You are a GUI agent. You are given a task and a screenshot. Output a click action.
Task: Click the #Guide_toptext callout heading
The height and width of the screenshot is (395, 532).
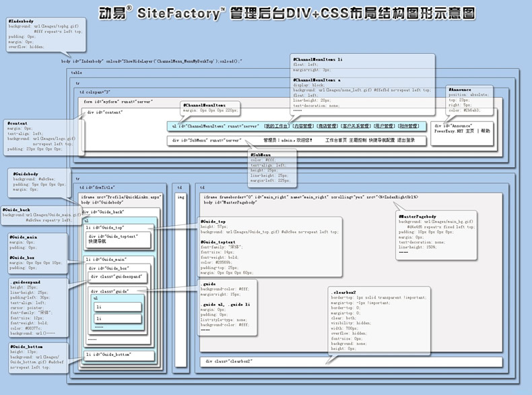coord(218,242)
